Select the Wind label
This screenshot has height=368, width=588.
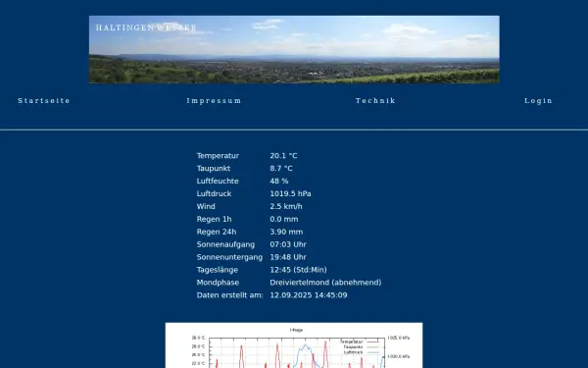206,206
